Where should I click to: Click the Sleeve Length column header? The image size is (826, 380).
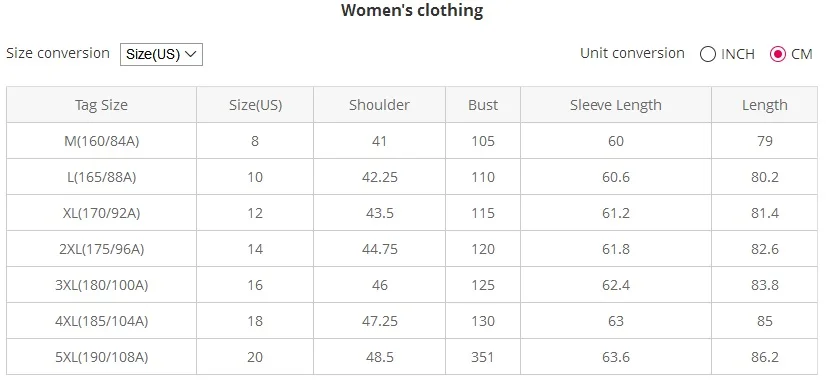(616, 105)
